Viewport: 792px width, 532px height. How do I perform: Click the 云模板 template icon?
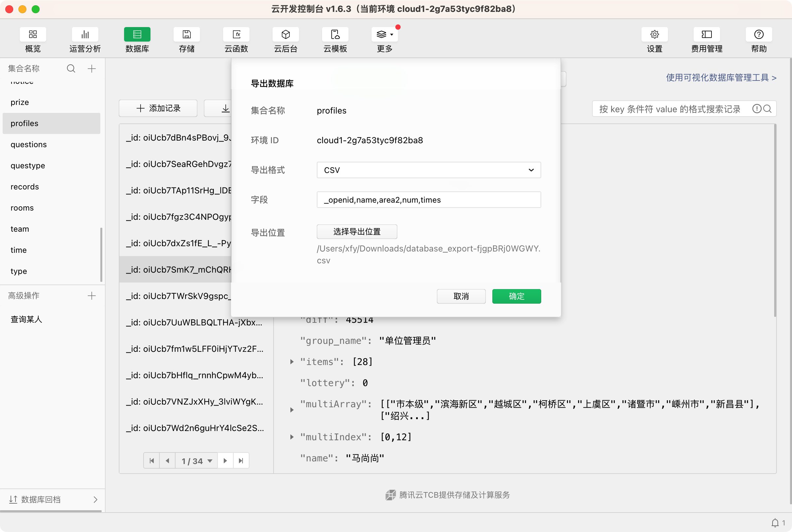[x=335, y=35]
